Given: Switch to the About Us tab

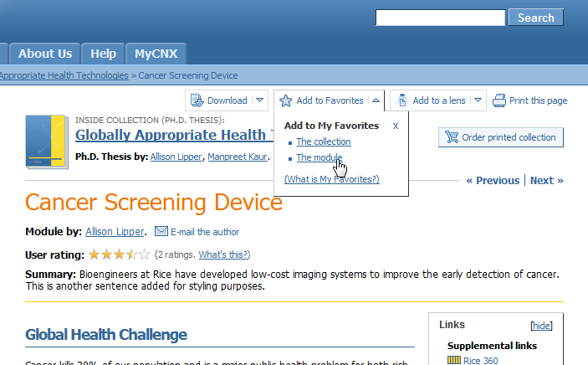Looking at the screenshot, I should click(45, 54).
